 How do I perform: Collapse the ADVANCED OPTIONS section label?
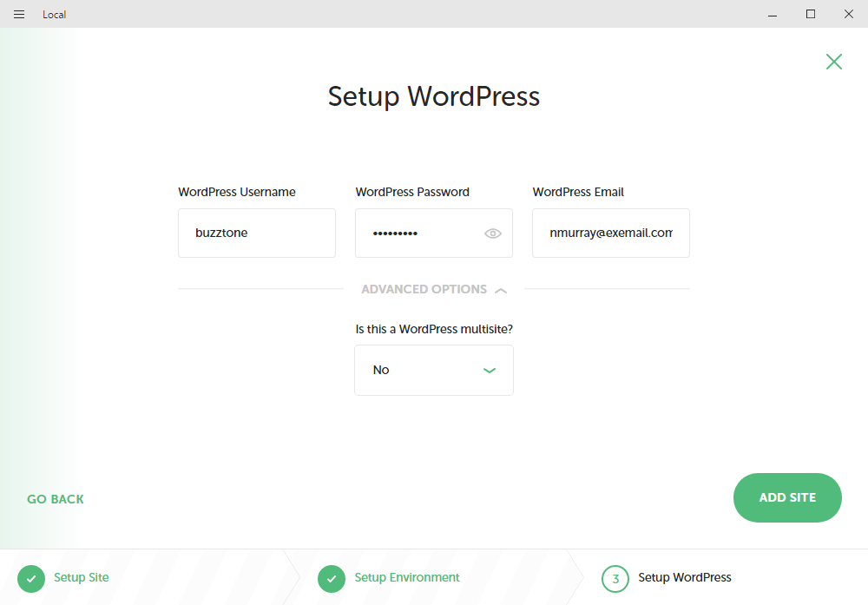click(424, 289)
